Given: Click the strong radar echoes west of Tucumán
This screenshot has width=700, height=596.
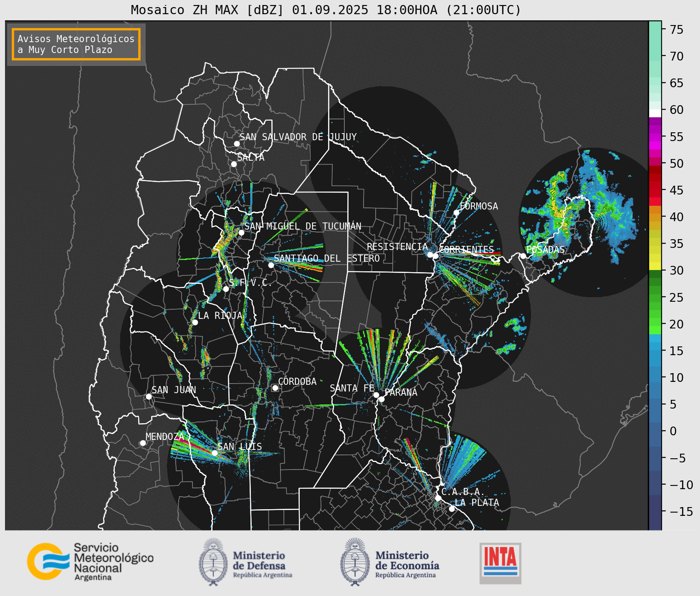Looking at the screenshot, I should [223, 243].
